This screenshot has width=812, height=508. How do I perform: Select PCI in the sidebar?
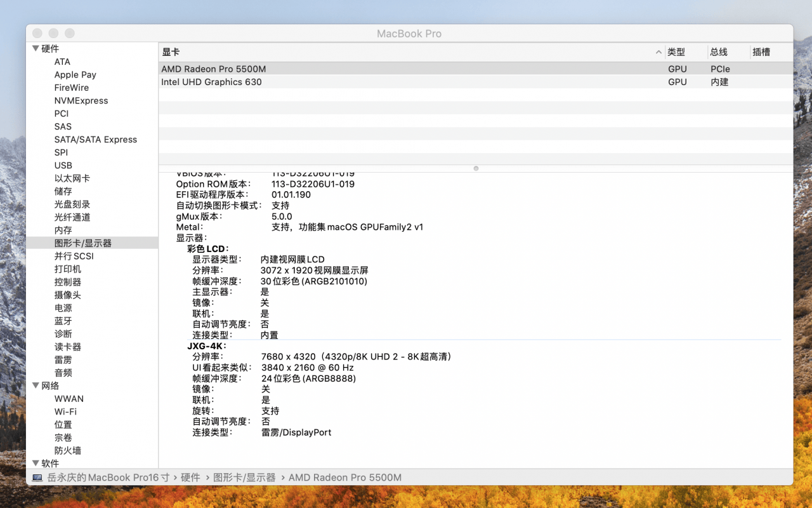pos(62,114)
